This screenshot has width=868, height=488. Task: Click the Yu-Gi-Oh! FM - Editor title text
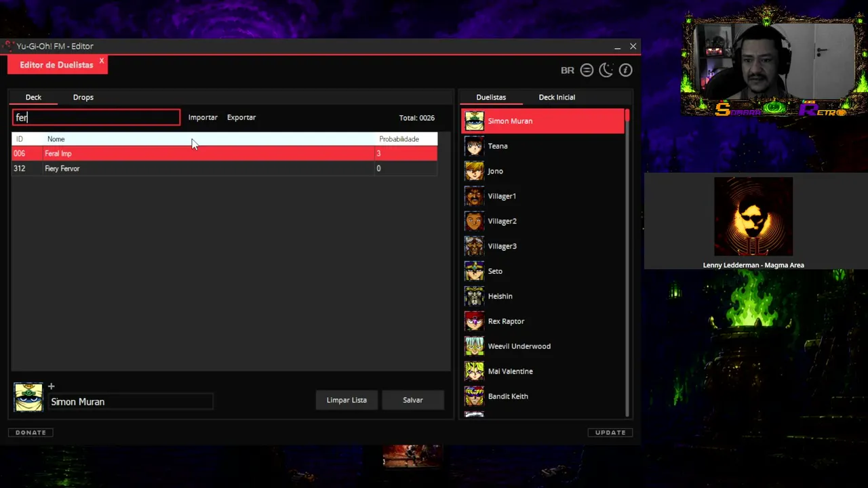tap(55, 46)
